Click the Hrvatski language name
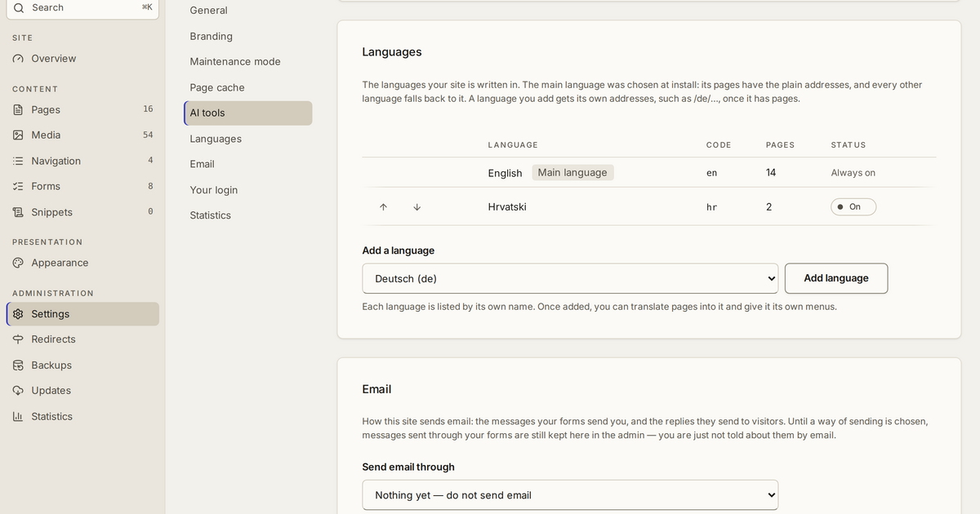This screenshot has width=980, height=514. click(x=507, y=207)
